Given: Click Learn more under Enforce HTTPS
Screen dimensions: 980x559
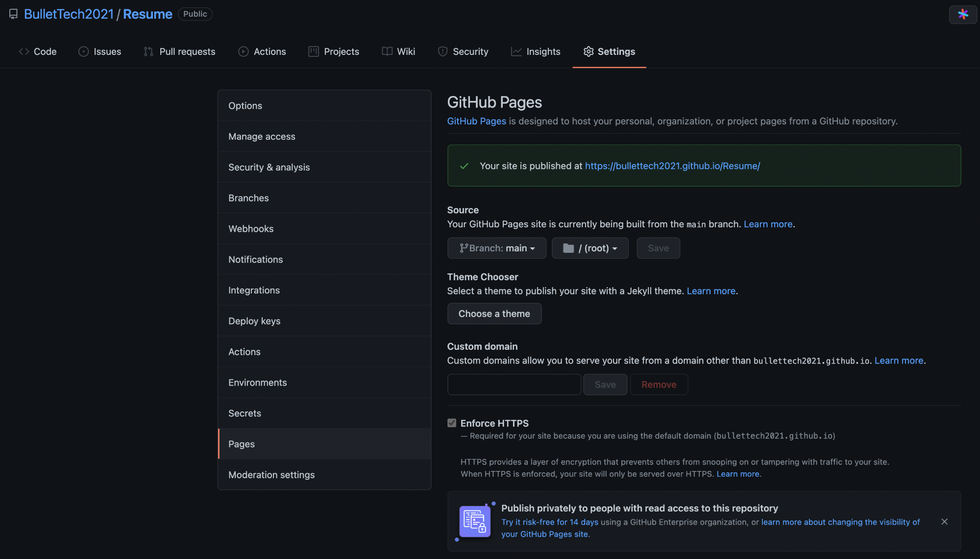Looking at the screenshot, I should 738,474.
